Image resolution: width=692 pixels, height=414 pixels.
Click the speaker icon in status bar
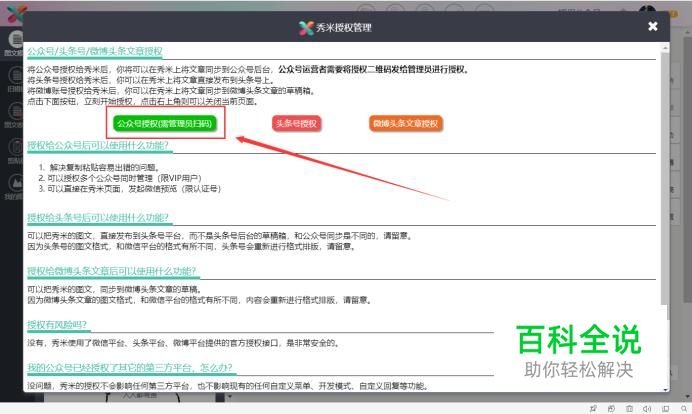(x=647, y=409)
